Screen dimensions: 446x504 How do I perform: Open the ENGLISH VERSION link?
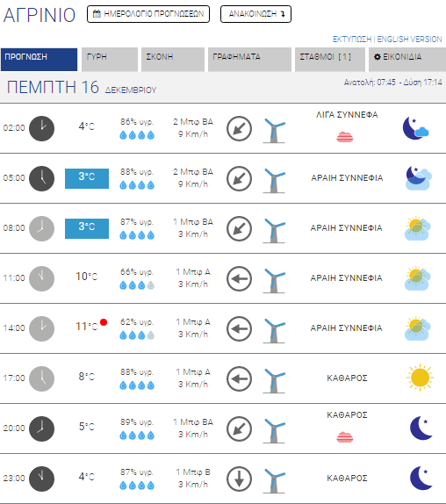coord(410,40)
